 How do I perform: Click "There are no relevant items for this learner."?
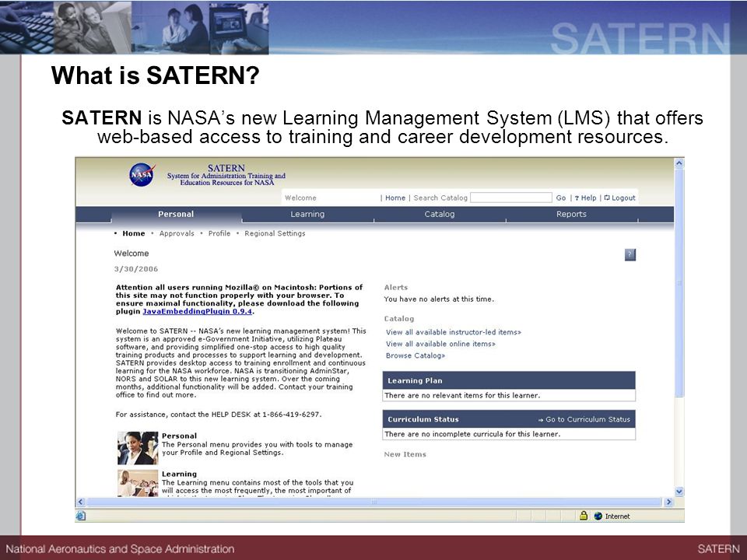[462, 395]
